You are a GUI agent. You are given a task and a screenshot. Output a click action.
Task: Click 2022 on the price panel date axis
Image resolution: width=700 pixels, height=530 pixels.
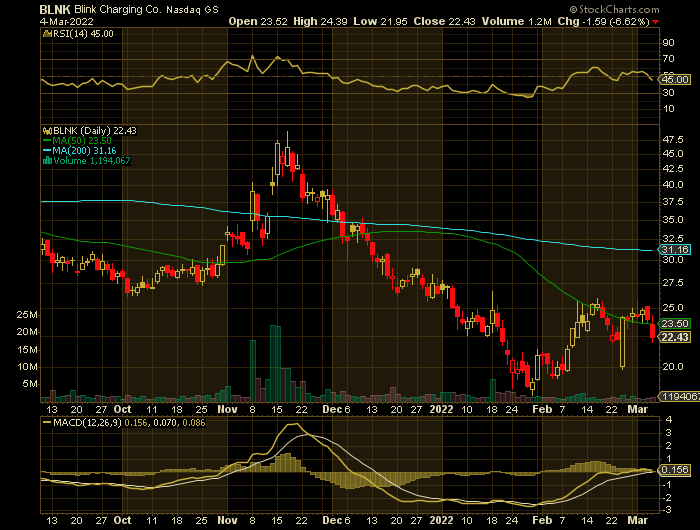click(x=441, y=409)
